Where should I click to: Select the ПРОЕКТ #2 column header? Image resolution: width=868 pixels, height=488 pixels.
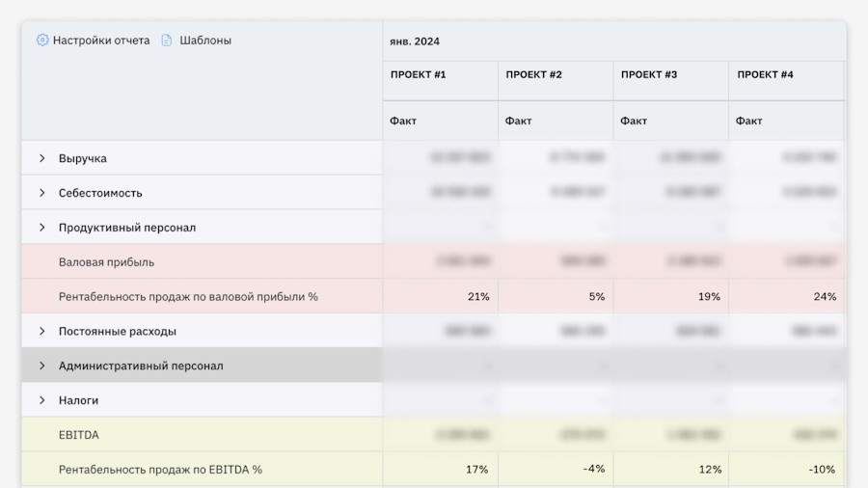click(533, 75)
